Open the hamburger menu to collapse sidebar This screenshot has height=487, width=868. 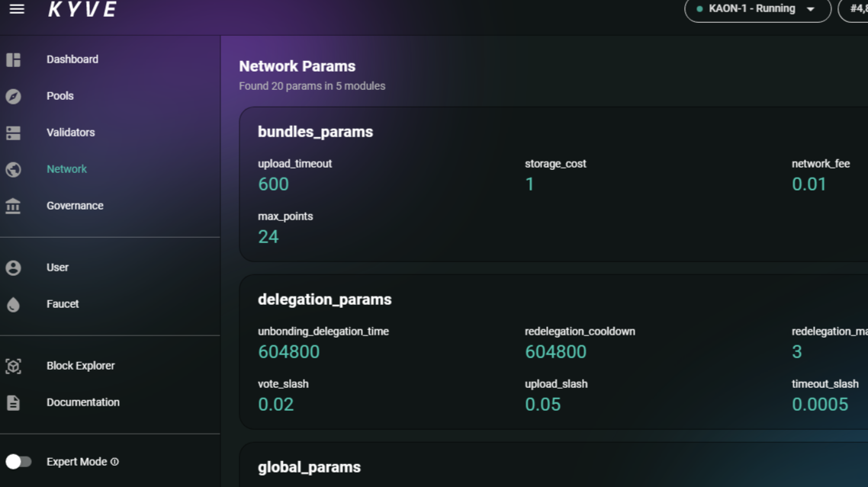pos(16,9)
